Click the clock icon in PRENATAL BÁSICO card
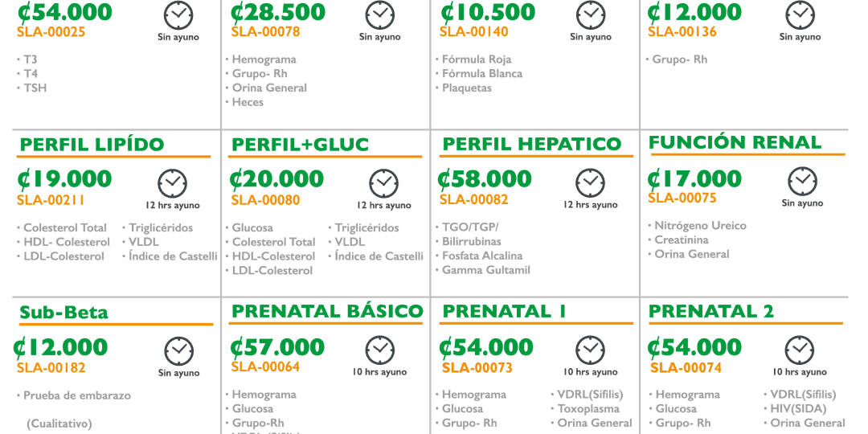Viewport: 868px width, 434px height. [379, 350]
